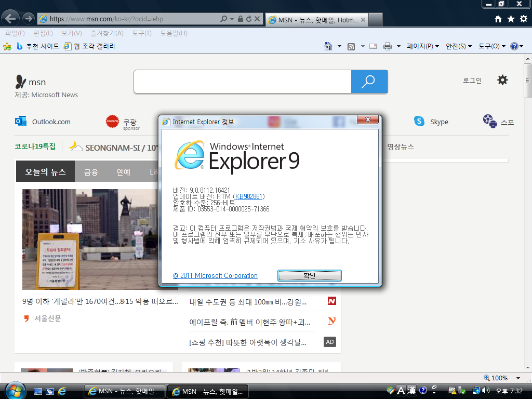Expand the feeds dropdown arrow
The width and height of the screenshot is (532, 399).
click(x=362, y=46)
